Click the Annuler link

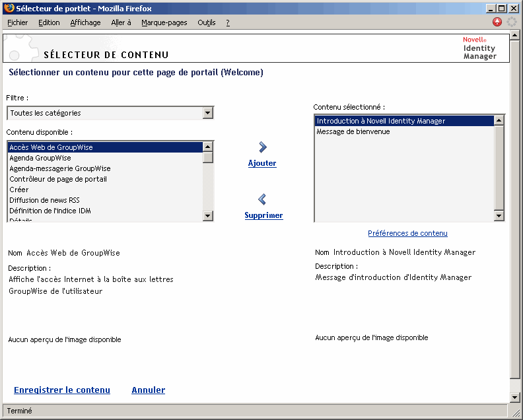click(x=148, y=390)
